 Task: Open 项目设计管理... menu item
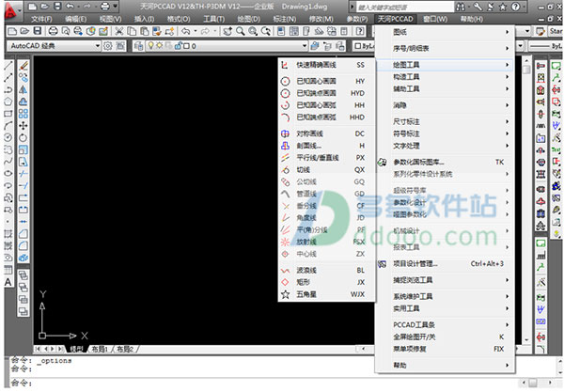pos(446,264)
